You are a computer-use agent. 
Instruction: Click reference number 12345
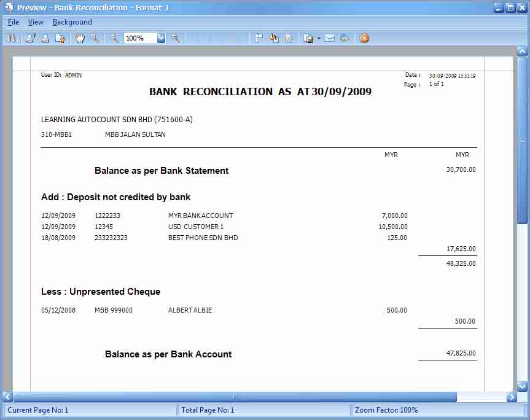pos(104,227)
